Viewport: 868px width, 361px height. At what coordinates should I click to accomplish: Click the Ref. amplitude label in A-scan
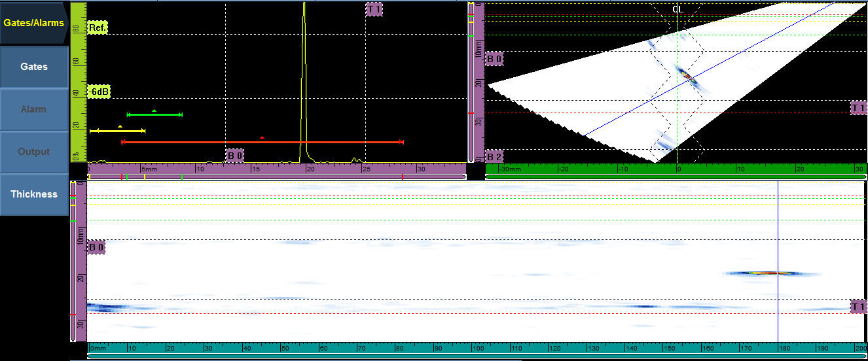coord(96,28)
